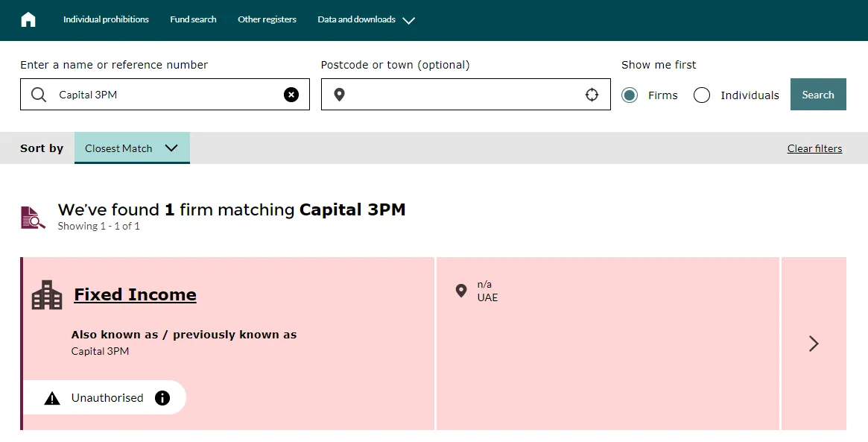Click the map pin in postcode field
868x442 pixels.
pos(339,95)
